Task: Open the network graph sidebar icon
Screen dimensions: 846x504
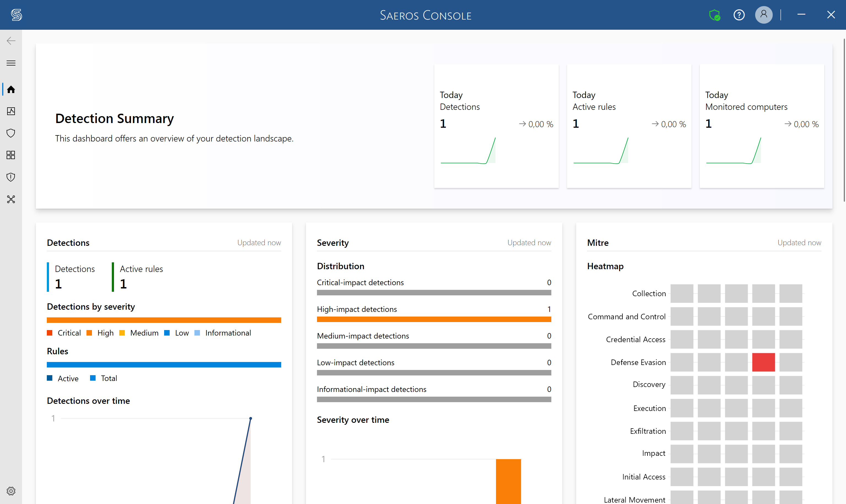Action: coord(11,199)
